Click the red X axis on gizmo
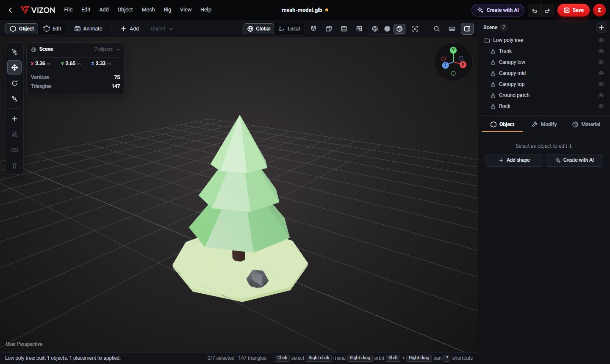The width and height of the screenshot is (610, 364). point(463,64)
